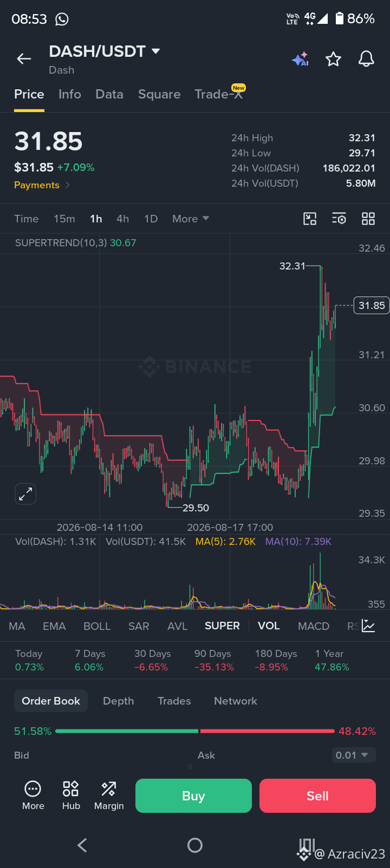
Task: Tap the 7 Days 6.06% change
Action: click(x=89, y=660)
